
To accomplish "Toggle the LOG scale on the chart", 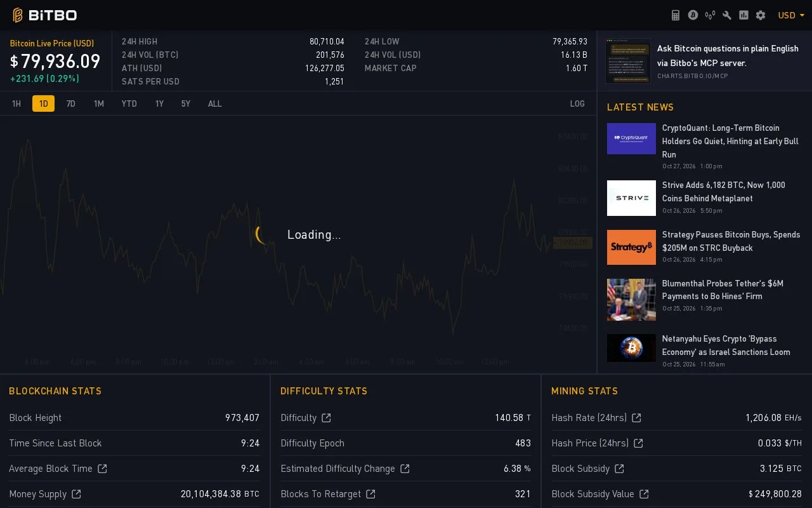I will 577,104.
